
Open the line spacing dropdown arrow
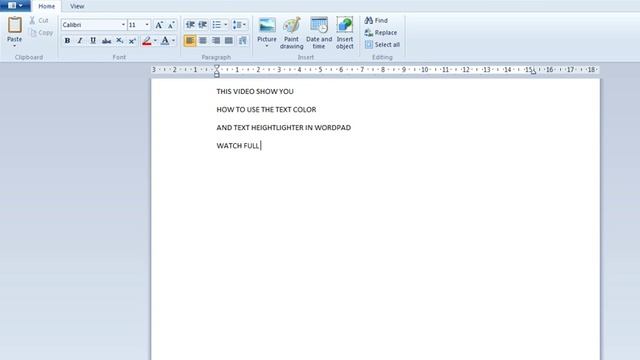[245, 25]
